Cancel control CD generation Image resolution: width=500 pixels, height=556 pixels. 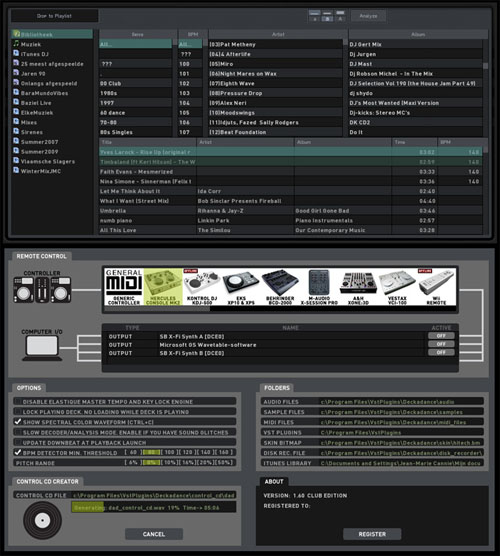click(154, 534)
